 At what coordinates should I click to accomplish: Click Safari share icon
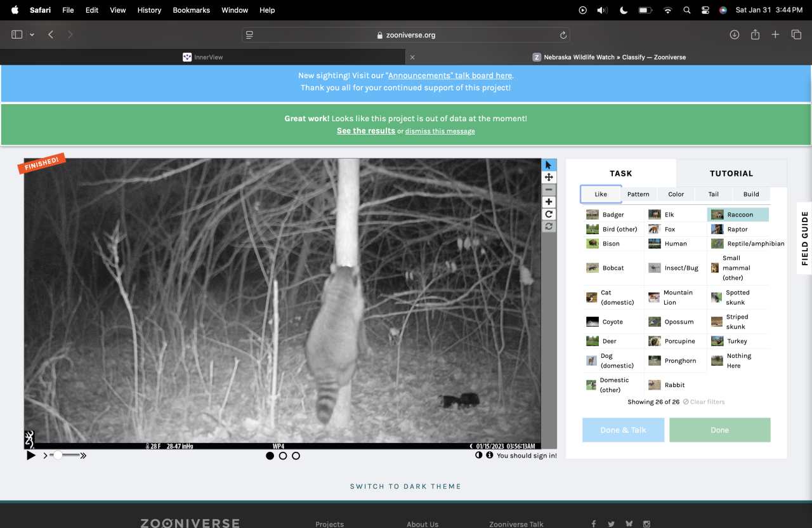pyautogui.click(x=755, y=35)
